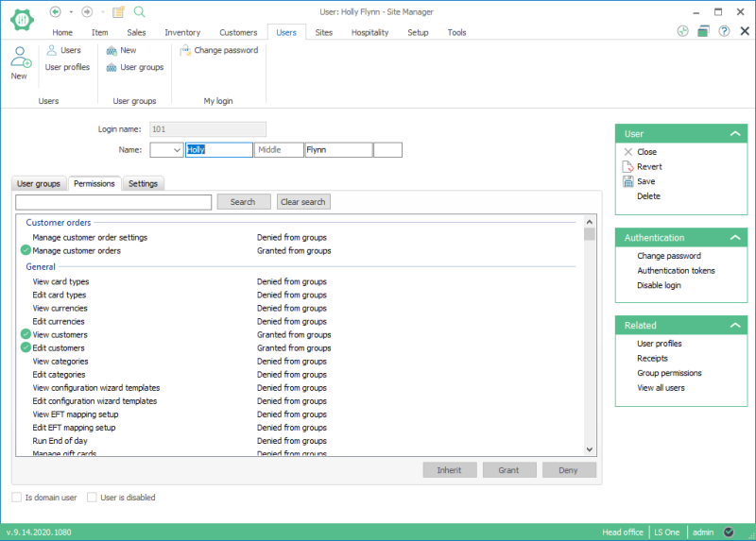Open Users list via person icon
Screen dimensions: 756x541
52,50
